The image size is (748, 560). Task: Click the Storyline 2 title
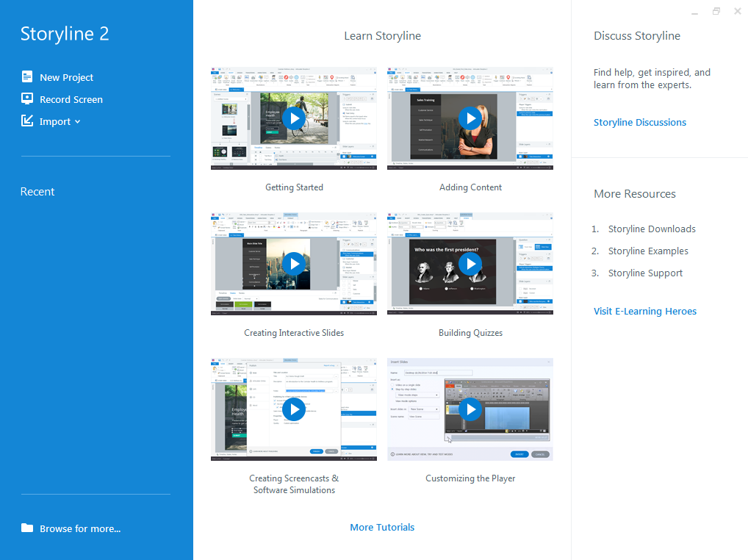pyautogui.click(x=65, y=34)
